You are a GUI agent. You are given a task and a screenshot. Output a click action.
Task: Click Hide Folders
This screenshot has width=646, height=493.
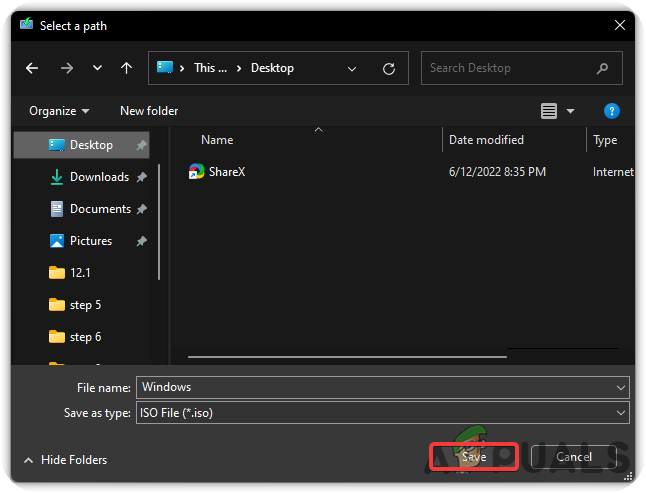pyautogui.click(x=74, y=460)
